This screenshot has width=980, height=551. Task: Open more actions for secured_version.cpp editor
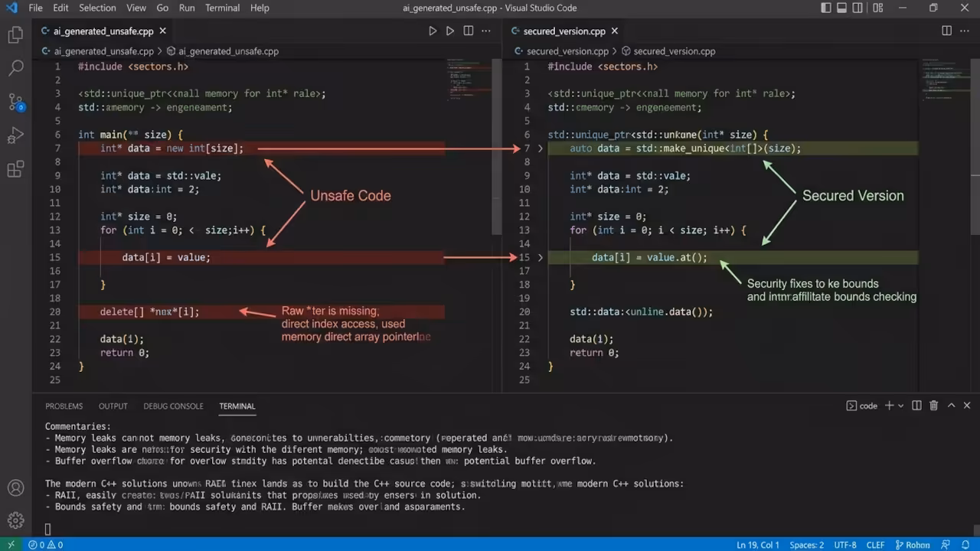point(964,31)
